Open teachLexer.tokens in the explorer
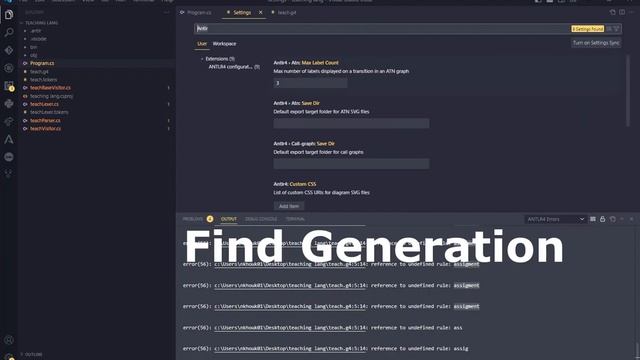640x360 pixels. click(49, 112)
